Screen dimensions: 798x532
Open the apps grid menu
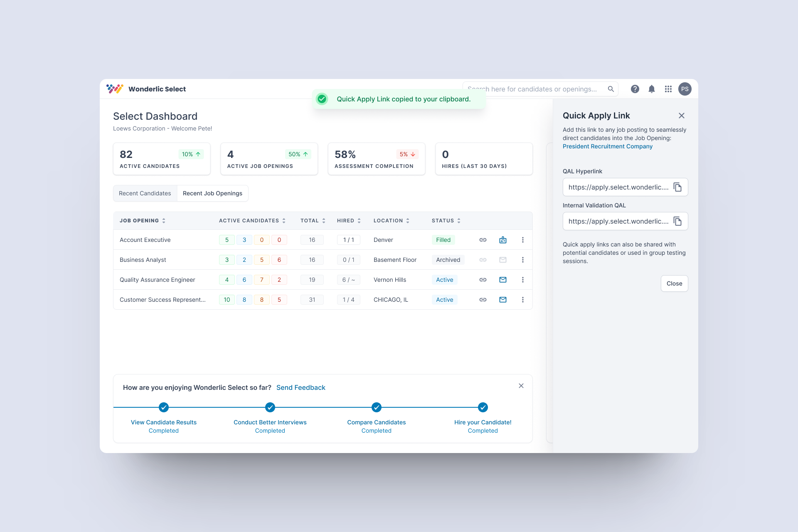(x=668, y=89)
